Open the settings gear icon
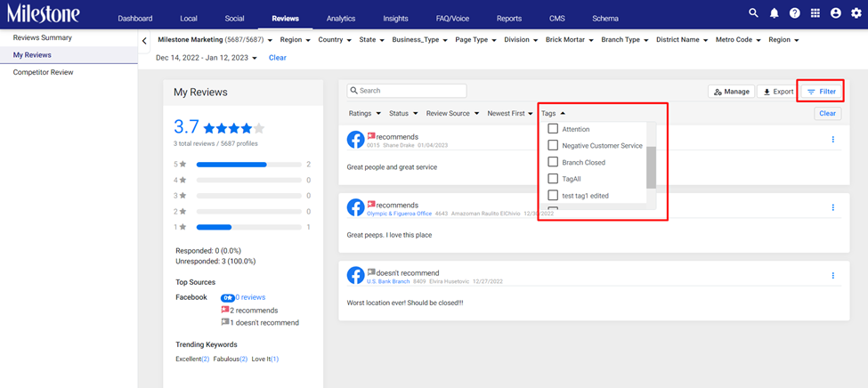The height and width of the screenshot is (388, 868). [856, 13]
